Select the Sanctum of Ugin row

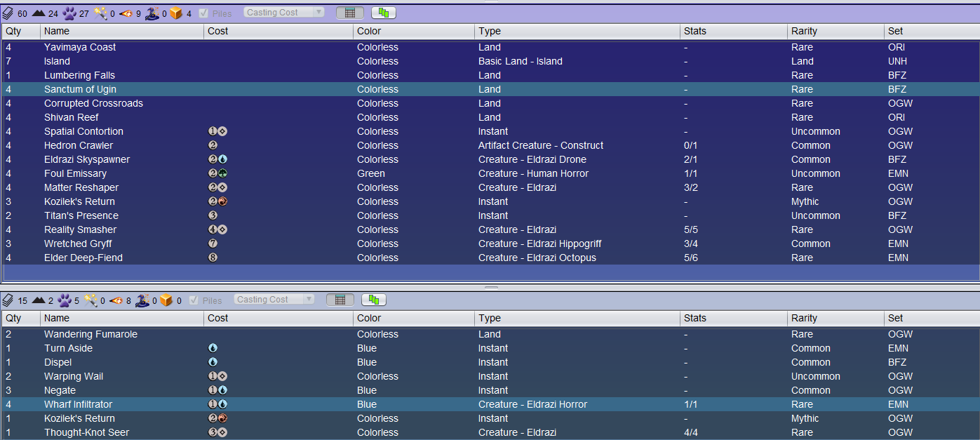tap(490, 89)
